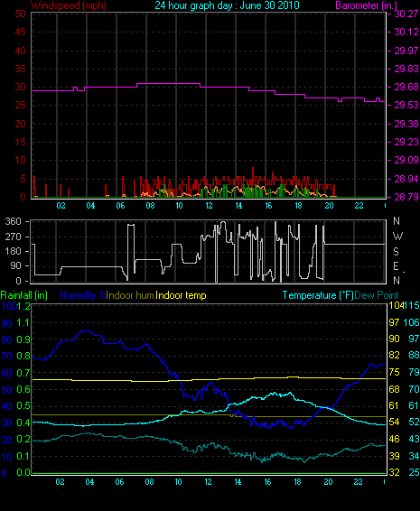The height and width of the screenshot is (511, 420).
Task: Click red windspeed axis value "5"
Action: (23, 179)
